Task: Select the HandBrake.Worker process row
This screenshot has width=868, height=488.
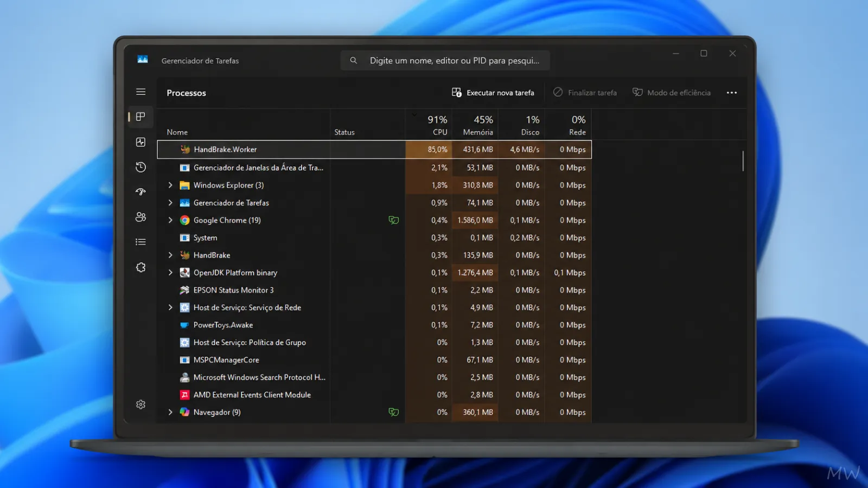Action: point(374,149)
